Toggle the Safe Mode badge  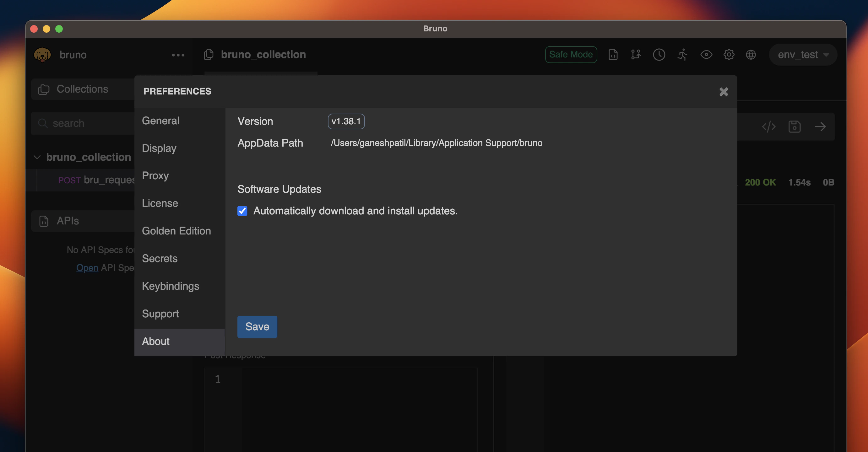[x=571, y=55]
